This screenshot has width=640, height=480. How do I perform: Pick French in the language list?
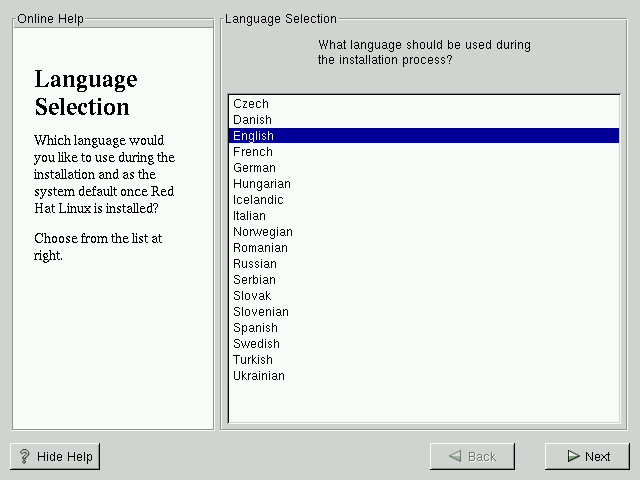[x=253, y=152]
